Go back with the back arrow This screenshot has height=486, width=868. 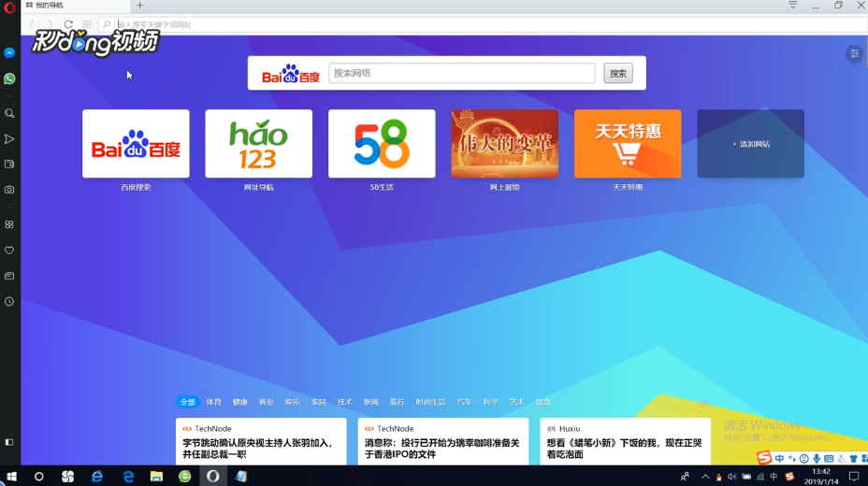pyautogui.click(x=32, y=24)
